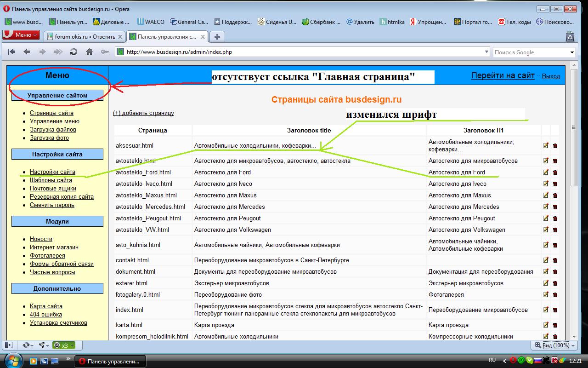Delete the aksesuar.html page via trash icon
Image resolution: width=588 pixels, height=368 pixels.
555,146
